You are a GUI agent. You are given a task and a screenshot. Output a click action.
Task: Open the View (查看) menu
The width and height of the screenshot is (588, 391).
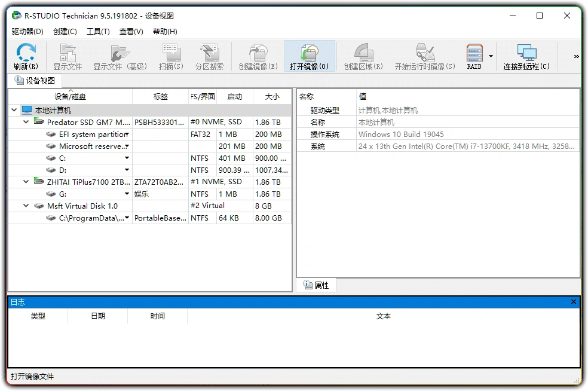pyautogui.click(x=131, y=32)
